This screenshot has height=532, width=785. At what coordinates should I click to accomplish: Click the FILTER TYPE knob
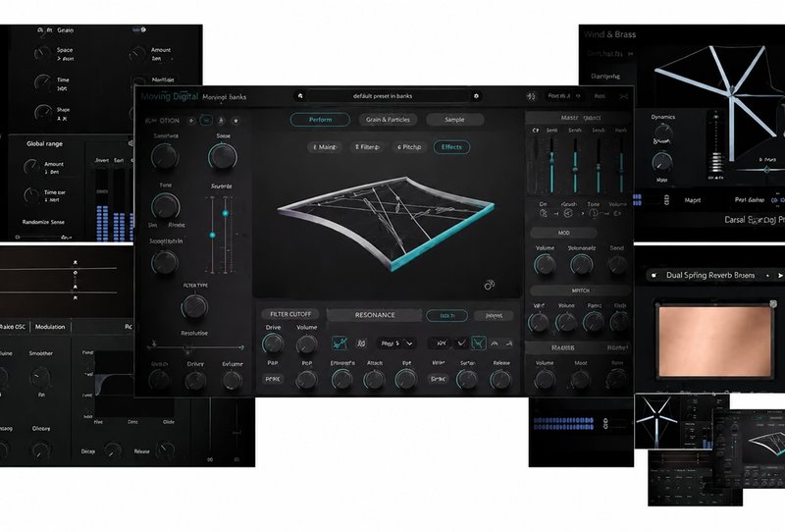[x=194, y=306]
